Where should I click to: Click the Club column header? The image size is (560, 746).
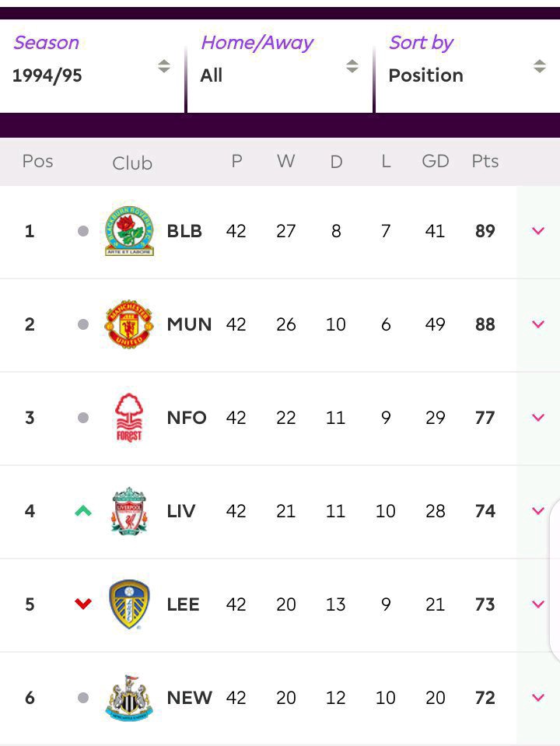[132, 163]
